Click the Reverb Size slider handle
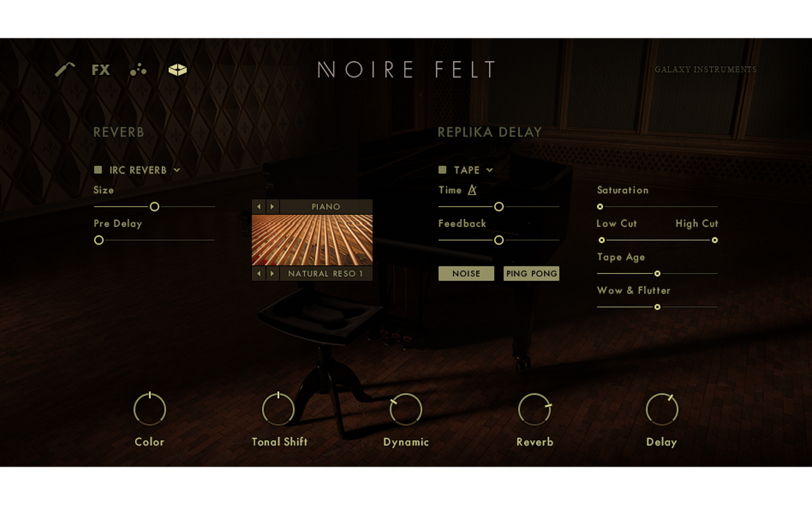Image resolution: width=812 pixels, height=505 pixels. [x=154, y=207]
